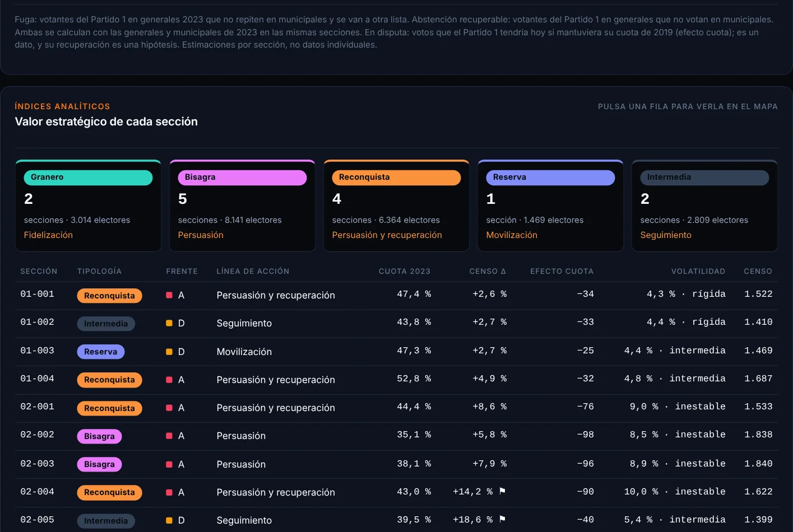
Task: Open the Reconquista summary card
Action: click(x=397, y=206)
